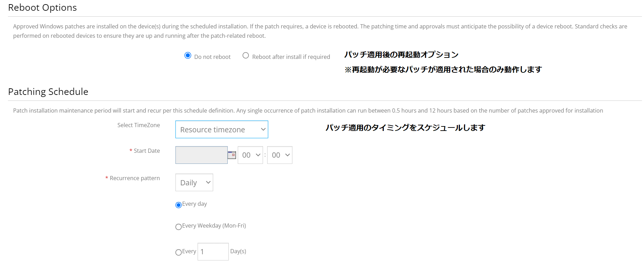
Task: Open the Start Date hour dropdown
Action: click(250, 155)
